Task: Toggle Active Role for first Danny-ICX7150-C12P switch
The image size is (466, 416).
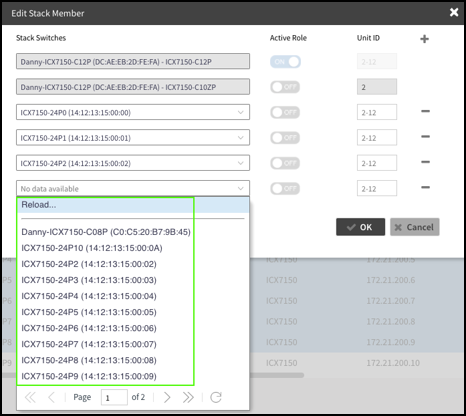Action: click(285, 62)
